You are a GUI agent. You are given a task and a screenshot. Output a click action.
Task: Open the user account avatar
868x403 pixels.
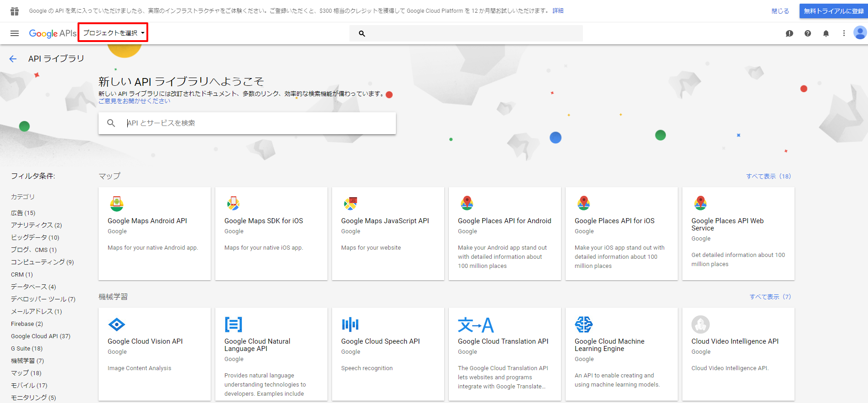point(860,33)
